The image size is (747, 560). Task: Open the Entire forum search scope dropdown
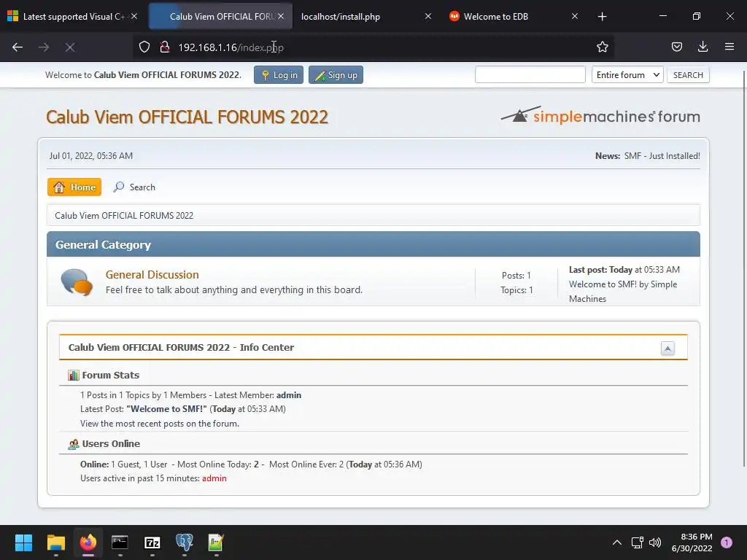tap(627, 75)
